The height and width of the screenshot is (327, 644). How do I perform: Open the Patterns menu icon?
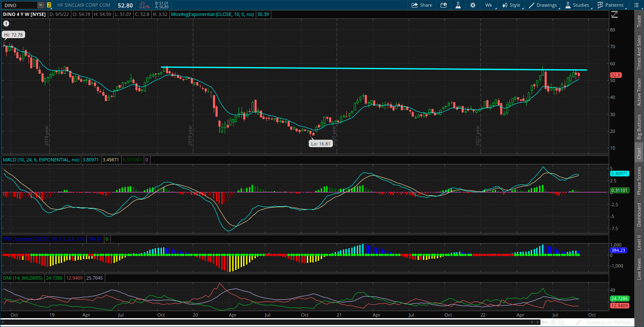(600, 5)
